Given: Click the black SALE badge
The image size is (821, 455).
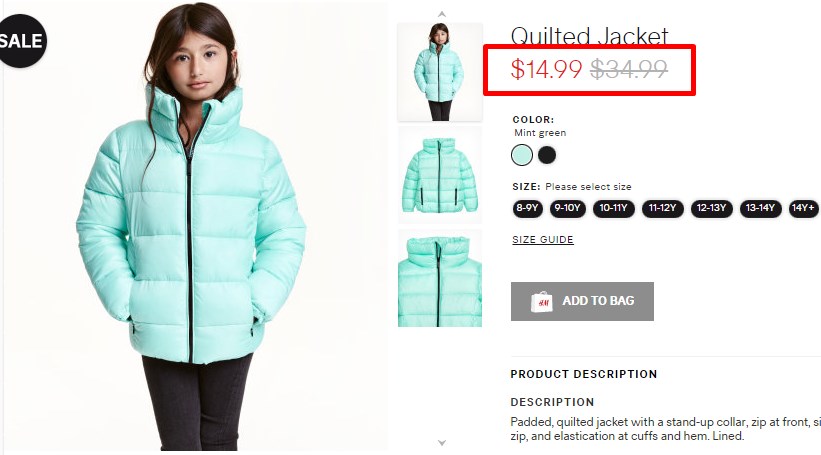Looking at the screenshot, I should pos(21,41).
